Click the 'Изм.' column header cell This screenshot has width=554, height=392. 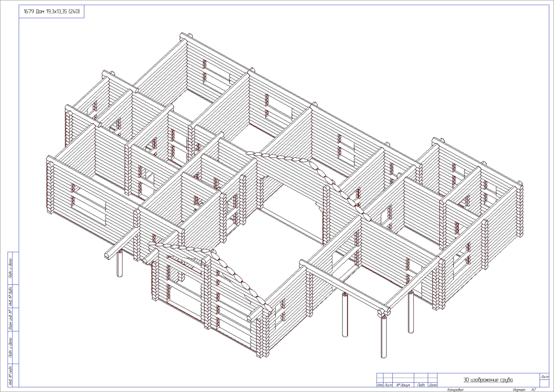(x=380, y=386)
